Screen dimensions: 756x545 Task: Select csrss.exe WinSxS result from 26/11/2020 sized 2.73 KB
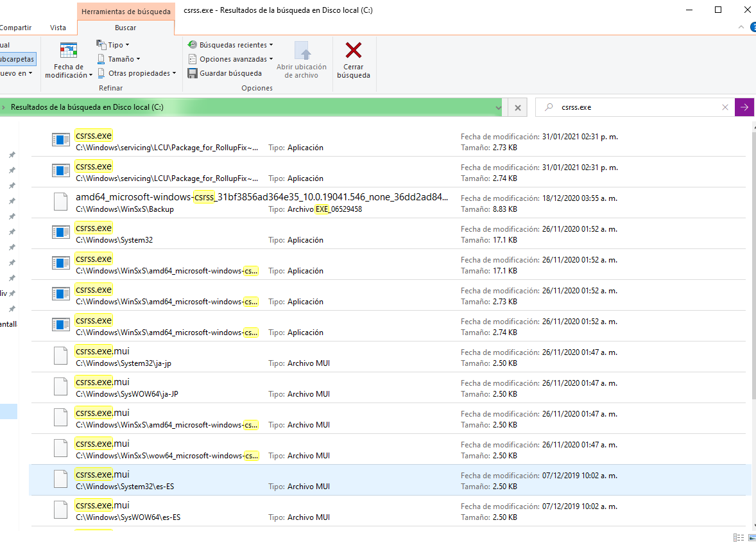pos(388,295)
